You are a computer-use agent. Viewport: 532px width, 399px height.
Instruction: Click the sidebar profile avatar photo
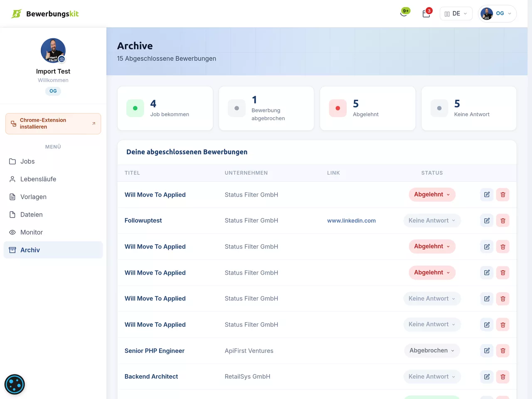click(53, 51)
